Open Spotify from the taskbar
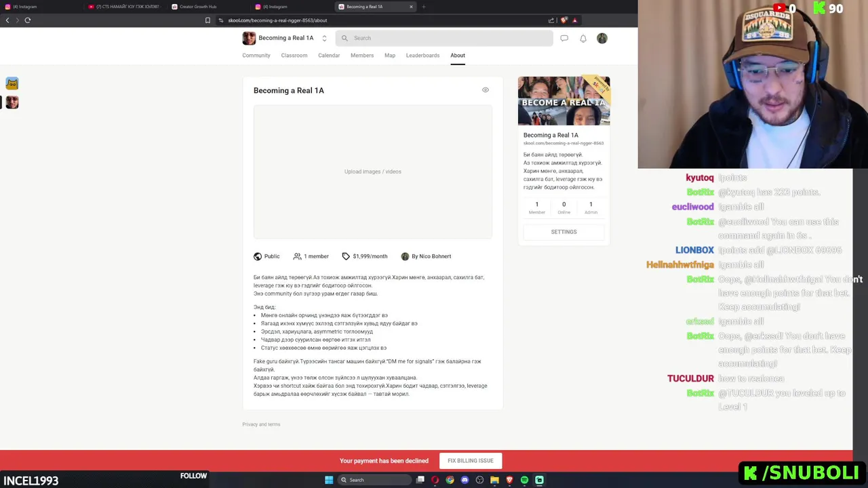The width and height of the screenshot is (868, 488). click(x=524, y=480)
